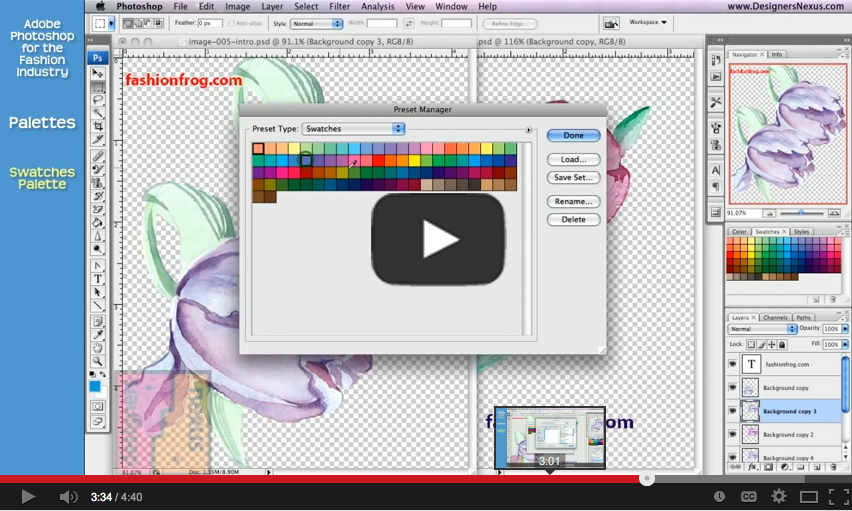
Task: Select the Brush tool
Action: coord(98,170)
